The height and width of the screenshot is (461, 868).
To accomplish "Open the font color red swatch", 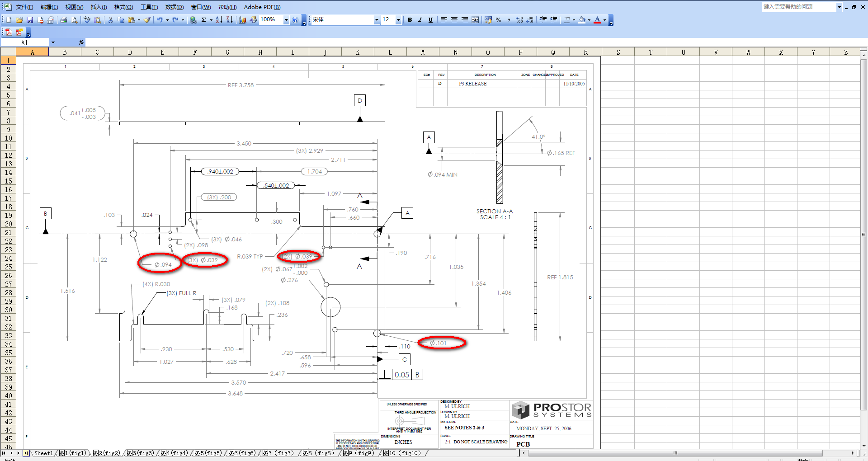I will (597, 20).
